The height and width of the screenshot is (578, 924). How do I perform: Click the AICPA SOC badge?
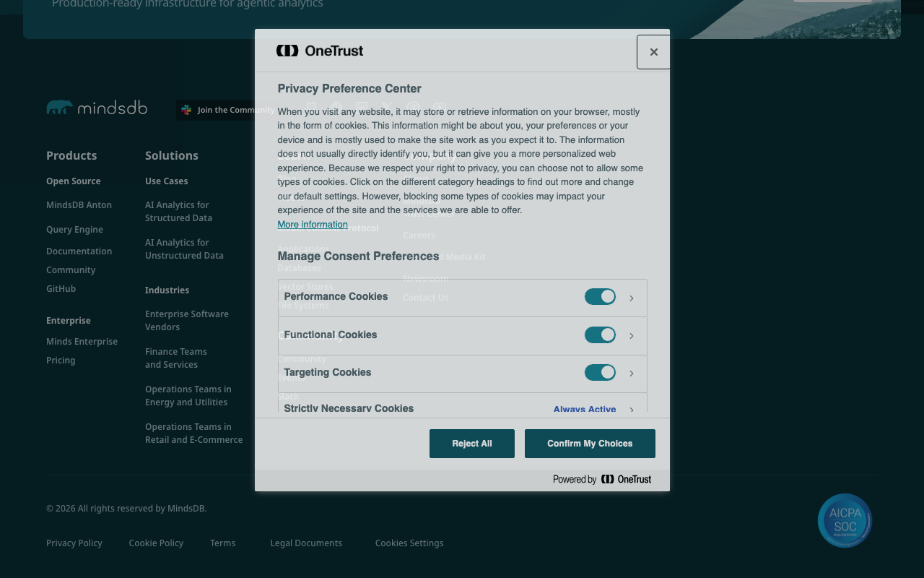tap(845, 520)
